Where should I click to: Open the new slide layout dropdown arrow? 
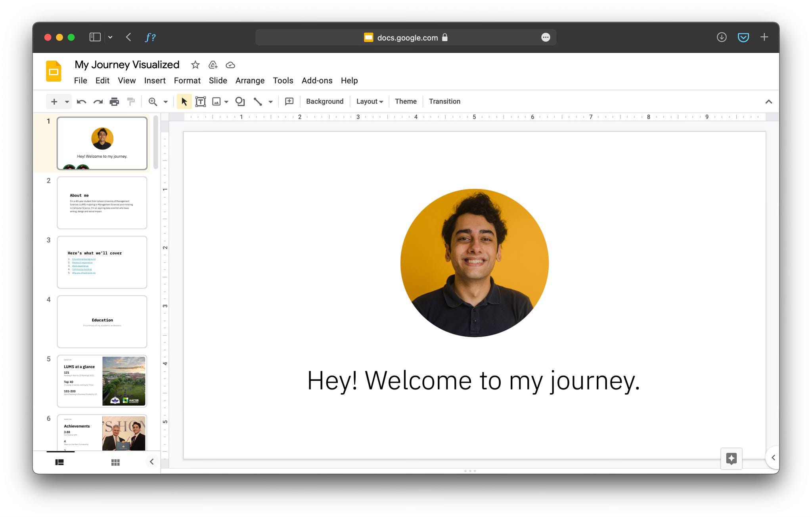[67, 102]
